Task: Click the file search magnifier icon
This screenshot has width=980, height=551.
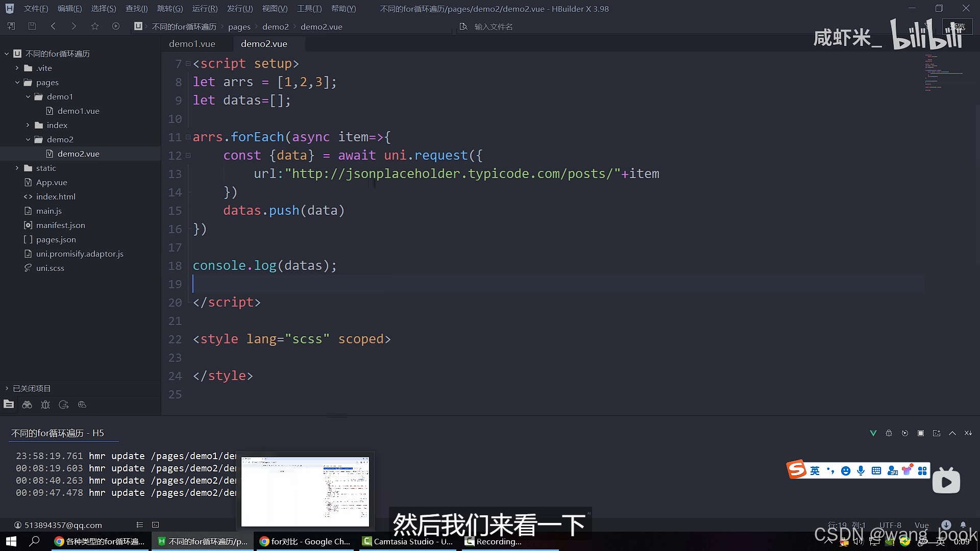Action: pyautogui.click(x=463, y=27)
